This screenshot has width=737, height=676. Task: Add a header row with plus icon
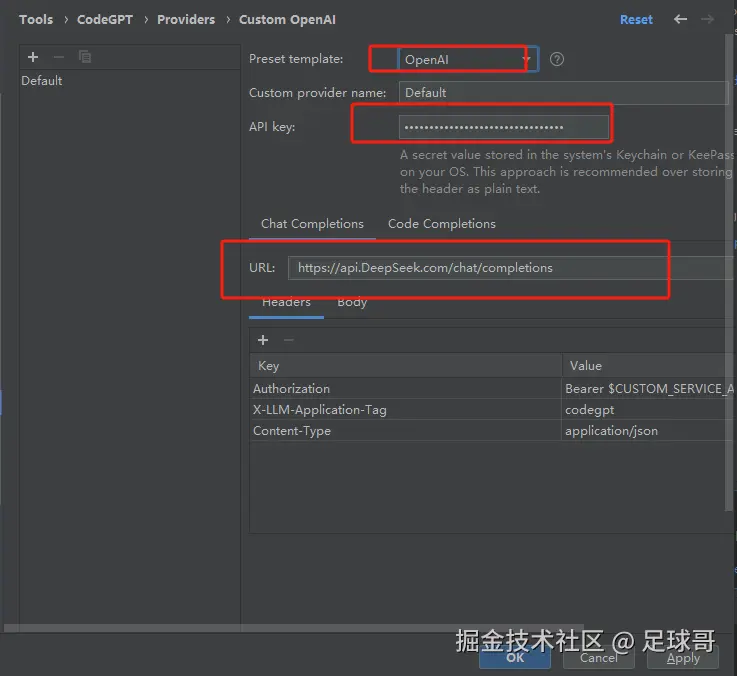pyautogui.click(x=263, y=340)
